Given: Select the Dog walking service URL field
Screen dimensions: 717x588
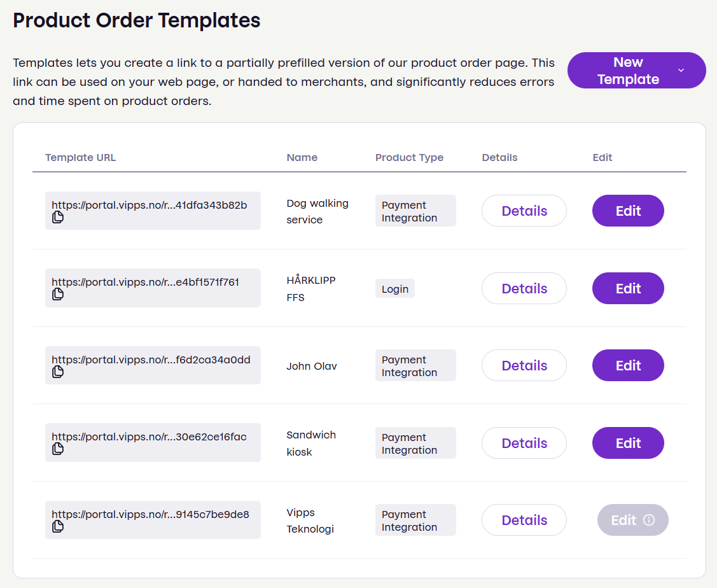Looking at the screenshot, I should coord(153,205).
